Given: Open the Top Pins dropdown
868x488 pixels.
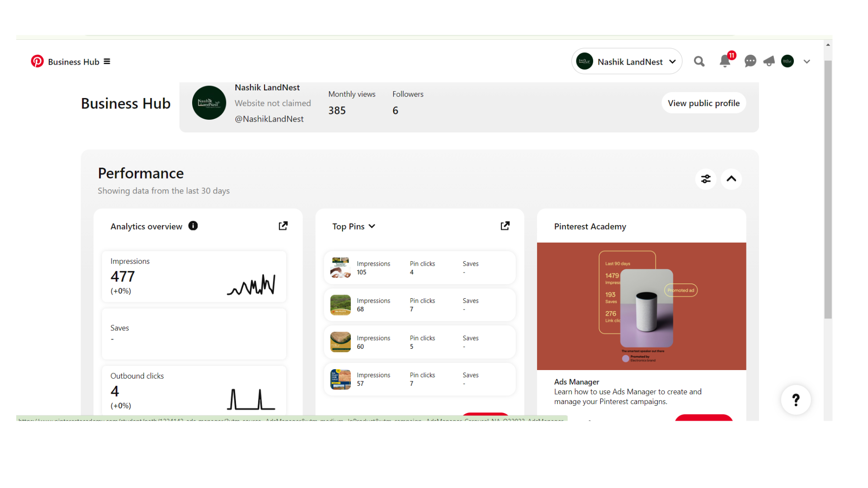Looking at the screenshot, I should 354,226.
